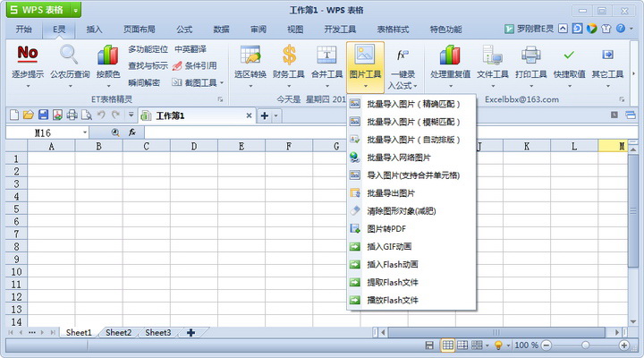The height and width of the screenshot is (358, 644).
Task: Select 批量导出图片 from menu
Action: point(411,193)
